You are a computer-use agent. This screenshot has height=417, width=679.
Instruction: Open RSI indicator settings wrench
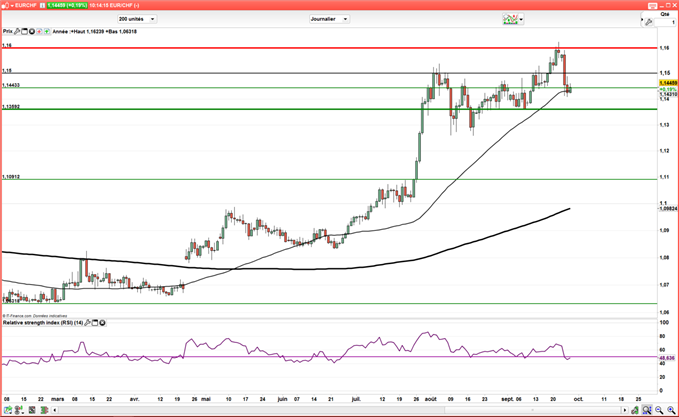[87, 323]
